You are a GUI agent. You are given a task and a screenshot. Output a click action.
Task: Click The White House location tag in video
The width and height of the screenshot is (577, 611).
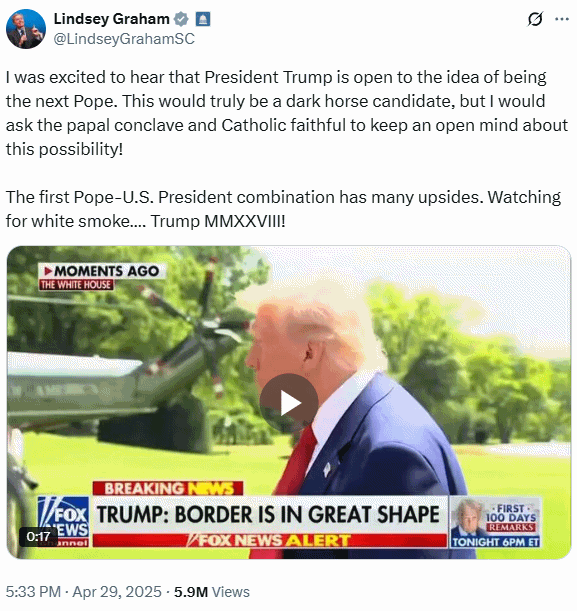tap(76, 284)
